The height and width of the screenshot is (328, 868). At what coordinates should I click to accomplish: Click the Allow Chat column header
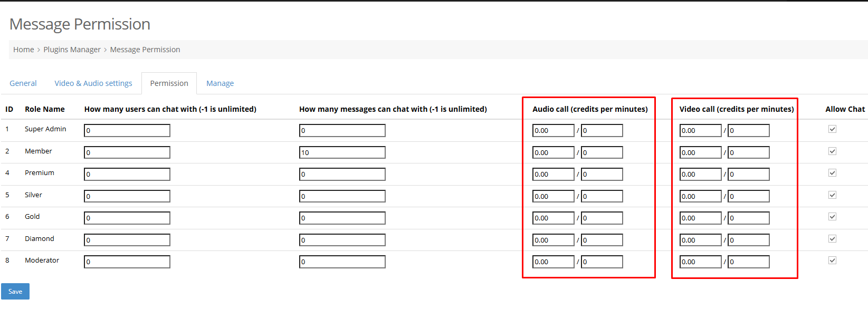click(845, 109)
